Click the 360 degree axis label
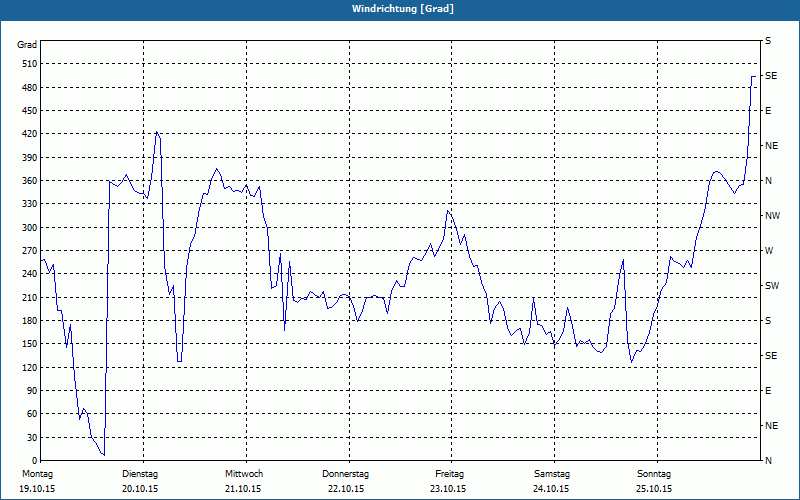This screenshot has height=500, width=800. 30,181
